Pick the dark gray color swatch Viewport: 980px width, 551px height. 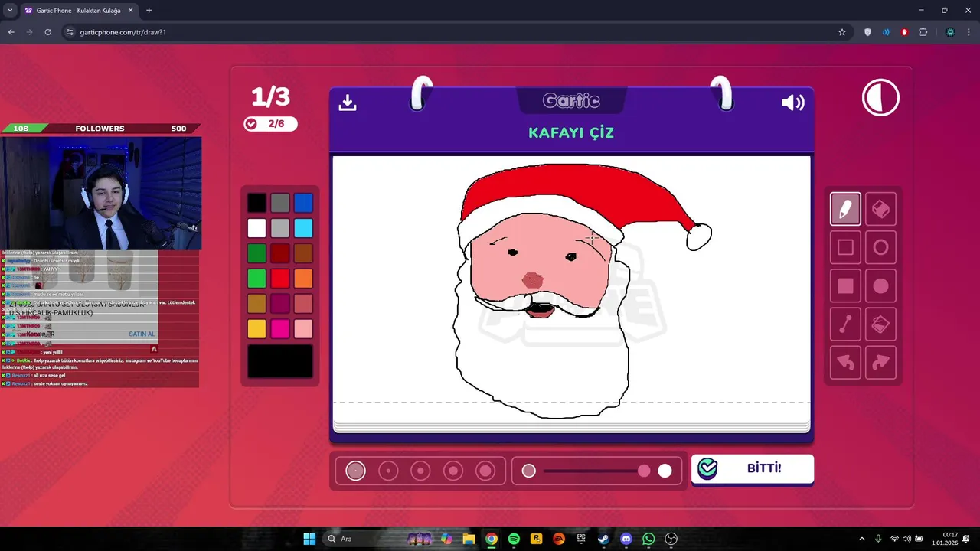pyautogui.click(x=280, y=203)
